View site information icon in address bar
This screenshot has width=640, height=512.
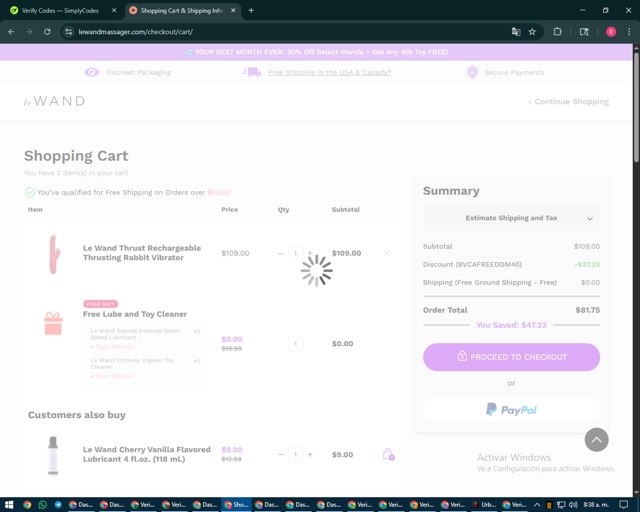(x=69, y=31)
